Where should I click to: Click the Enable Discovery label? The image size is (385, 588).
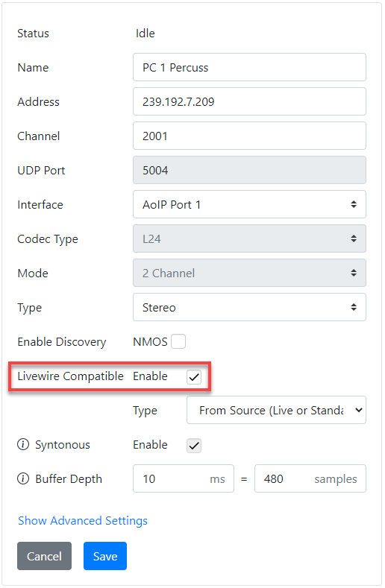62,342
